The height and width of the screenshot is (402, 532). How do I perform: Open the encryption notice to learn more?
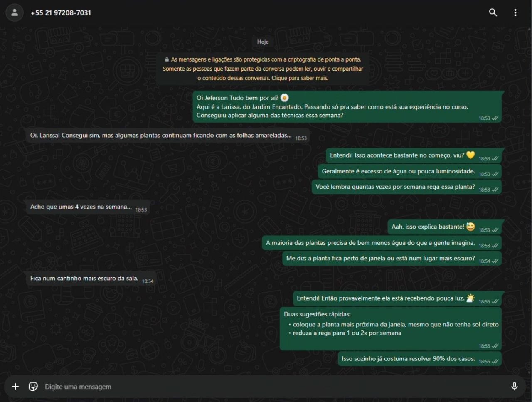coord(263,69)
